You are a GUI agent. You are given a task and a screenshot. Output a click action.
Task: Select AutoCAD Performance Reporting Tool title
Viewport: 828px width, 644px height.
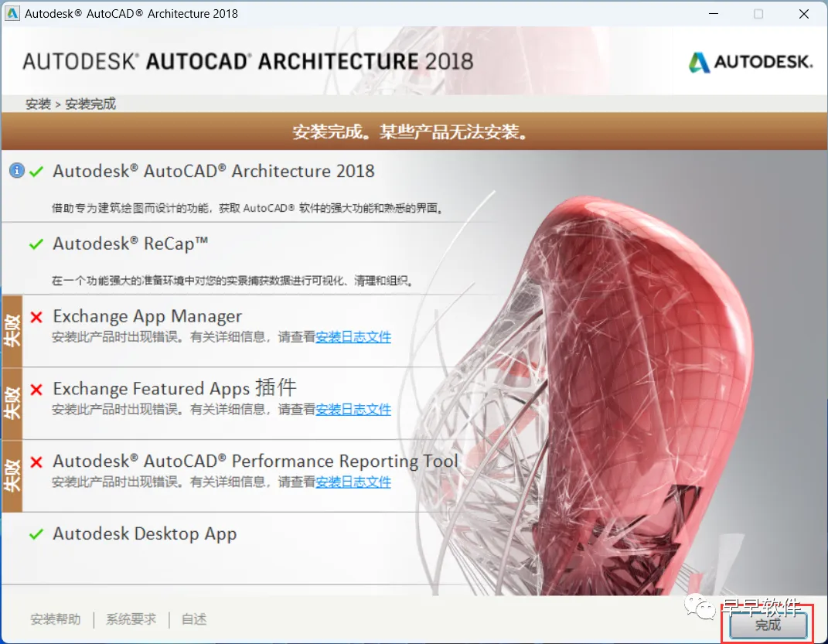tap(256, 461)
